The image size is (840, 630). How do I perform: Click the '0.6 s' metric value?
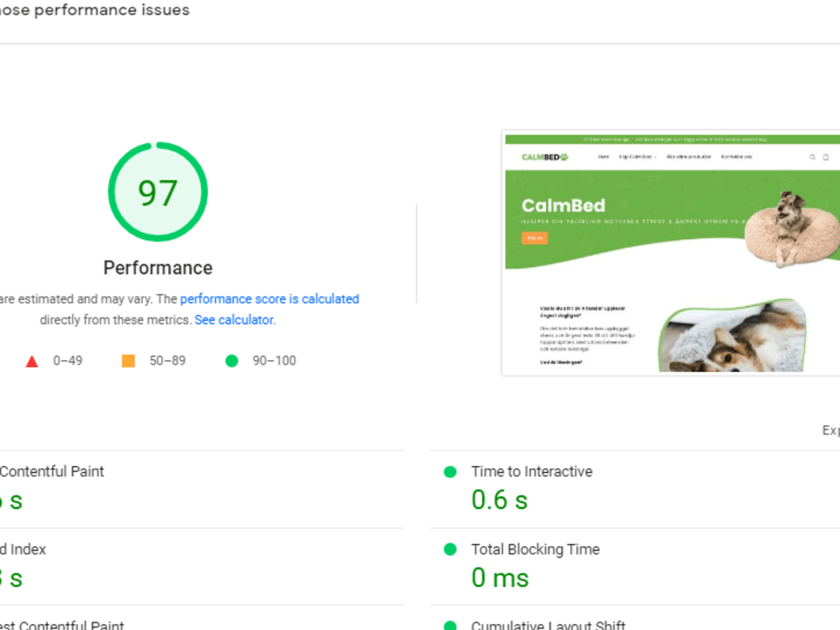pos(499,500)
